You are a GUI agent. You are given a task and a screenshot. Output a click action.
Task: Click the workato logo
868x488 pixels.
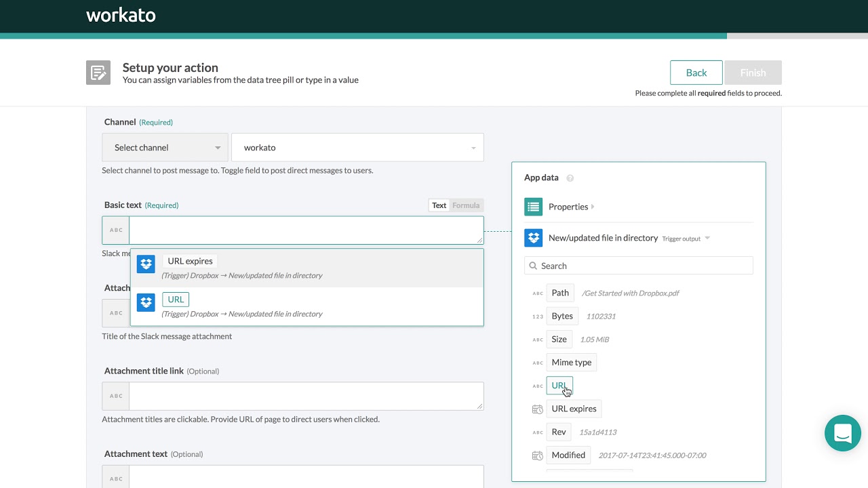point(121,16)
